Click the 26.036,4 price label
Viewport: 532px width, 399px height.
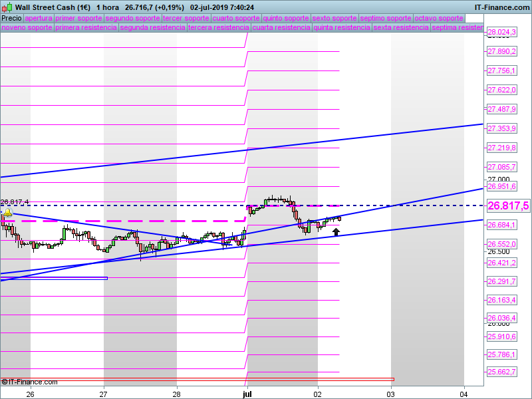[x=502, y=318]
